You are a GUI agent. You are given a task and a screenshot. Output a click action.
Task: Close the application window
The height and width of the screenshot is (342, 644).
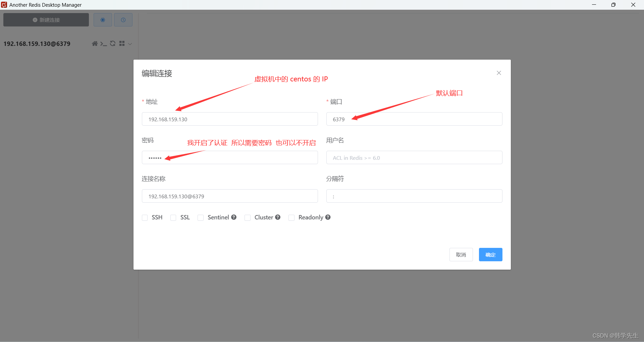(x=633, y=5)
